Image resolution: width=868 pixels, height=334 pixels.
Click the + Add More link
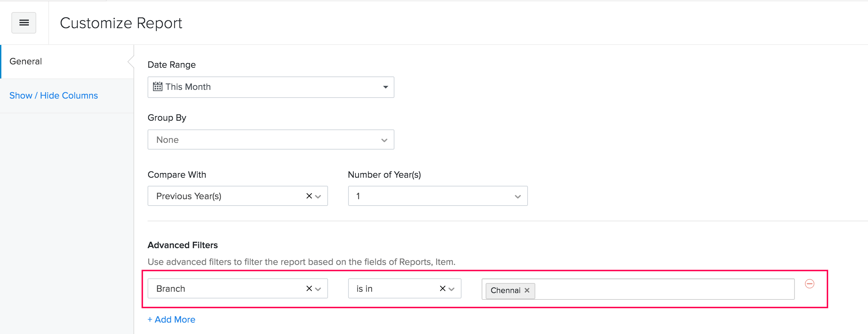click(x=171, y=319)
